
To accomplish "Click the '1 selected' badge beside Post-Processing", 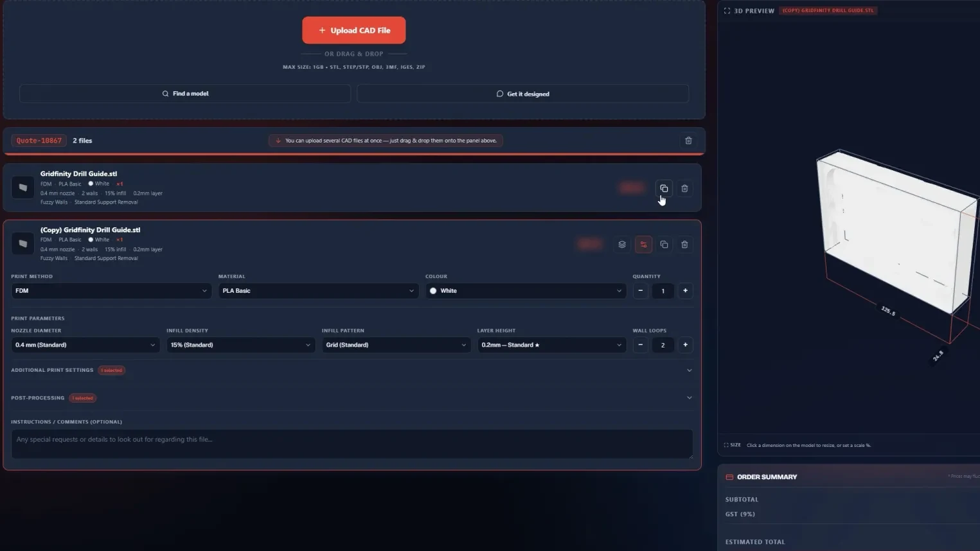I will click(x=82, y=398).
